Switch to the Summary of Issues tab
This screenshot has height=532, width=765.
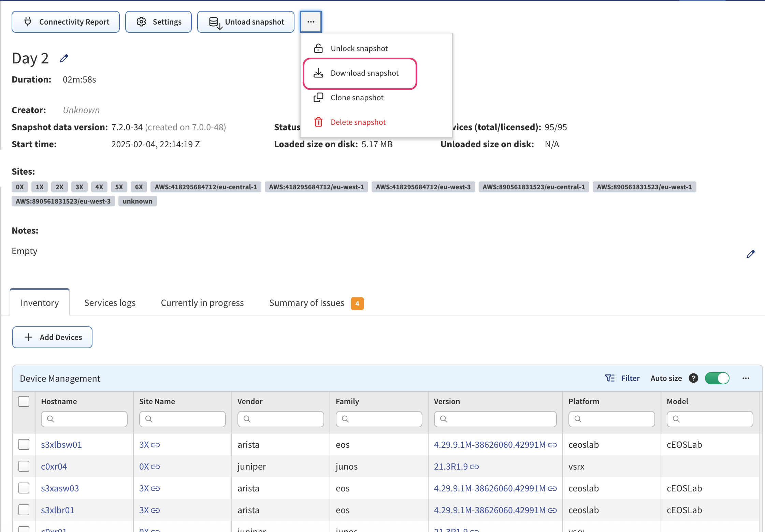(x=307, y=303)
